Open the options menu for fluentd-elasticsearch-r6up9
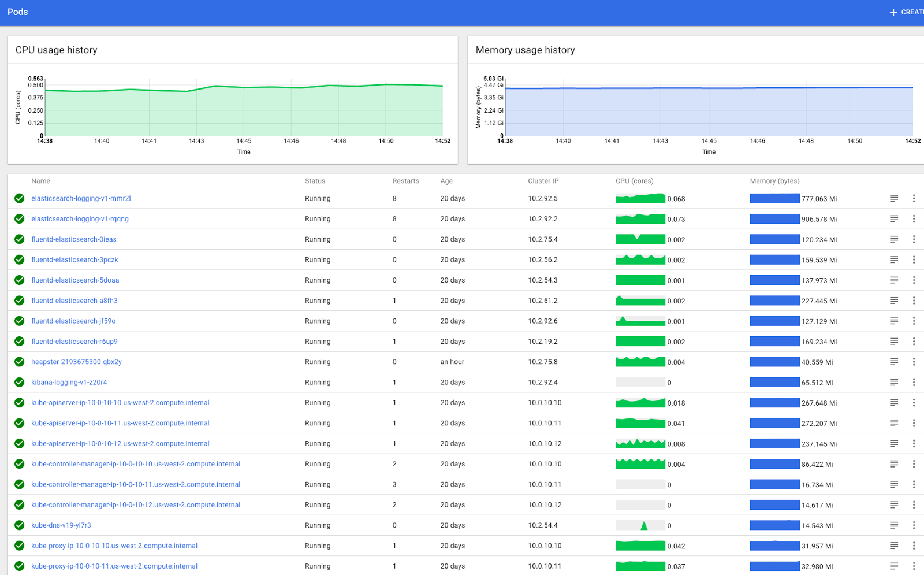Image resolution: width=924 pixels, height=575 pixels. point(914,341)
